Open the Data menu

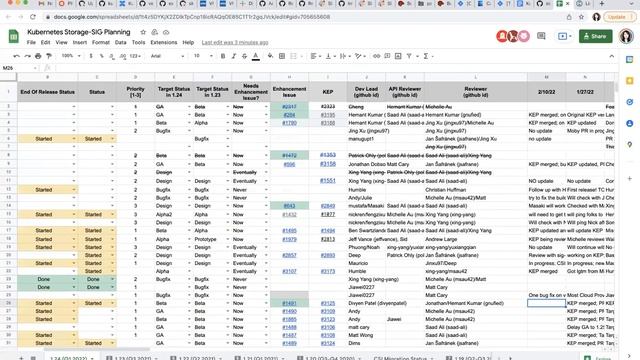click(120, 42)
